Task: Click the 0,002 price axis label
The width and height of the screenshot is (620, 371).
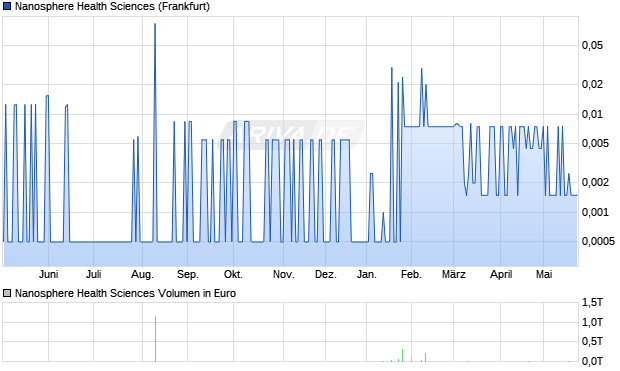Action: 595,182
